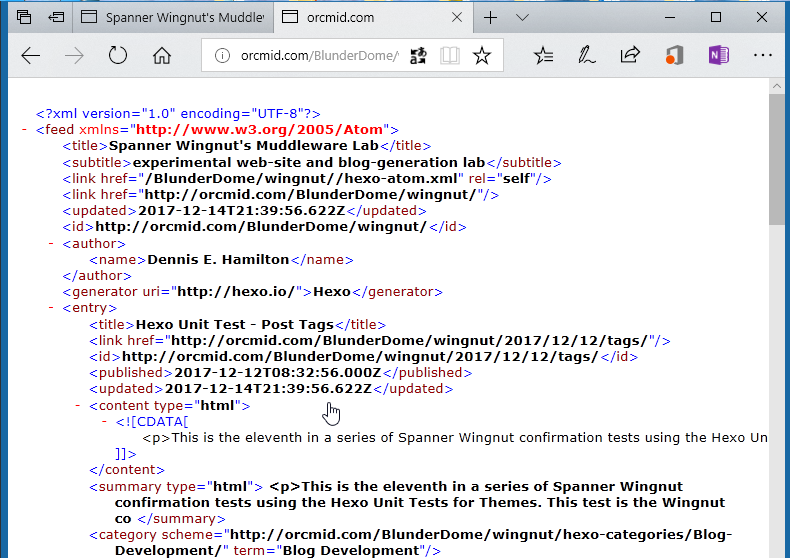Open the Share page icon
Screen dimensions: 790x558
pyautogui.click(x=630, y=56)
